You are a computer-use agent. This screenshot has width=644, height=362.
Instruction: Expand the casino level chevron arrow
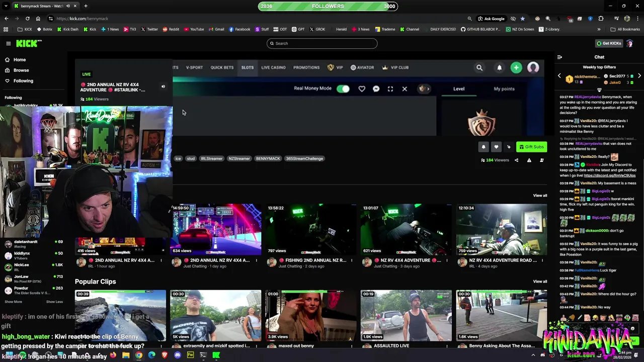(428, 89)
